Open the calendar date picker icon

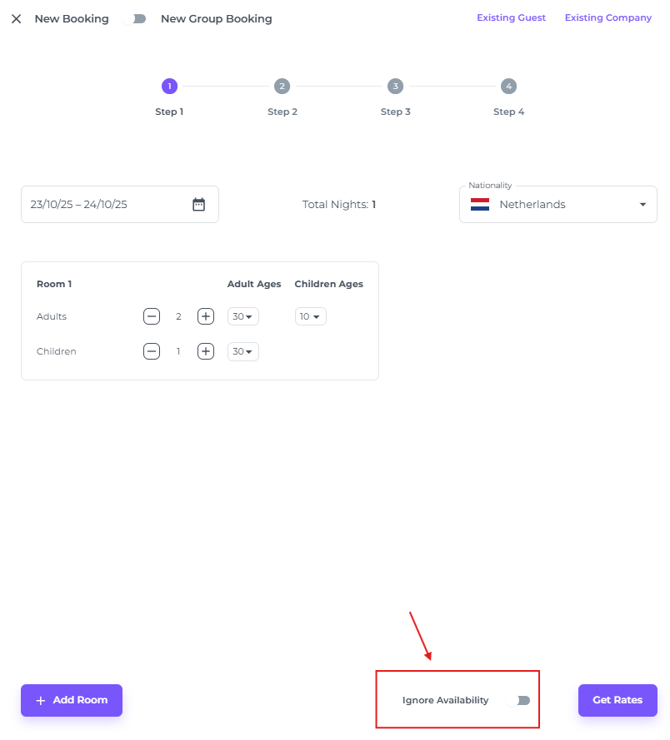(199, 204)
